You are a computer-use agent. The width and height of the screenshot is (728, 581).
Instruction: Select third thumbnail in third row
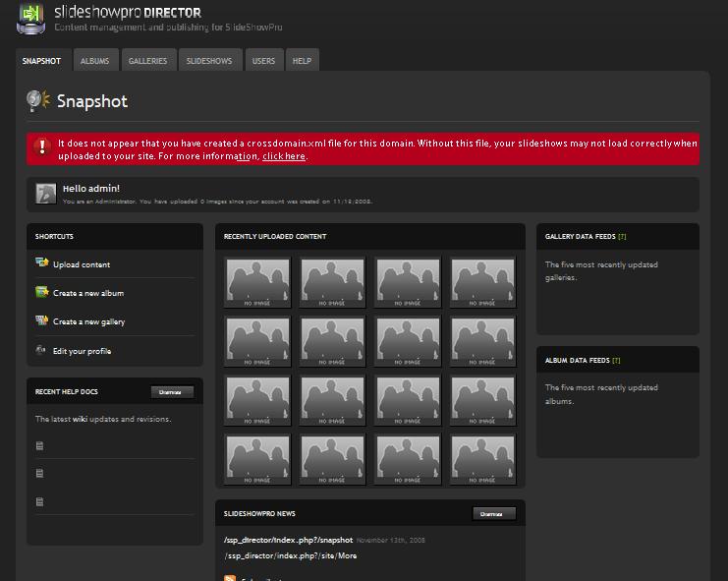pyautogui.click(x=408, y=400)
